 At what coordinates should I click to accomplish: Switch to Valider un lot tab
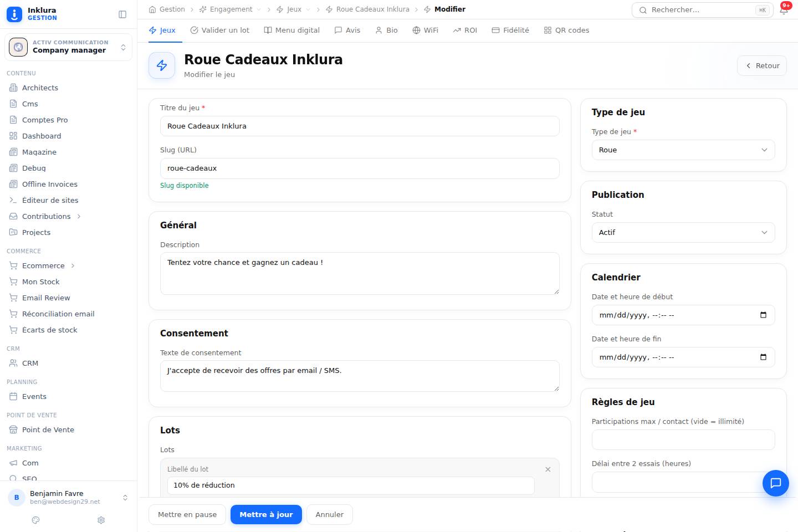tap(219, 30)
